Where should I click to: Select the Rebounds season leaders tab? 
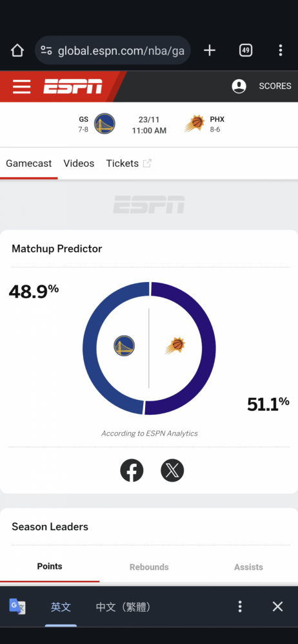149,567
